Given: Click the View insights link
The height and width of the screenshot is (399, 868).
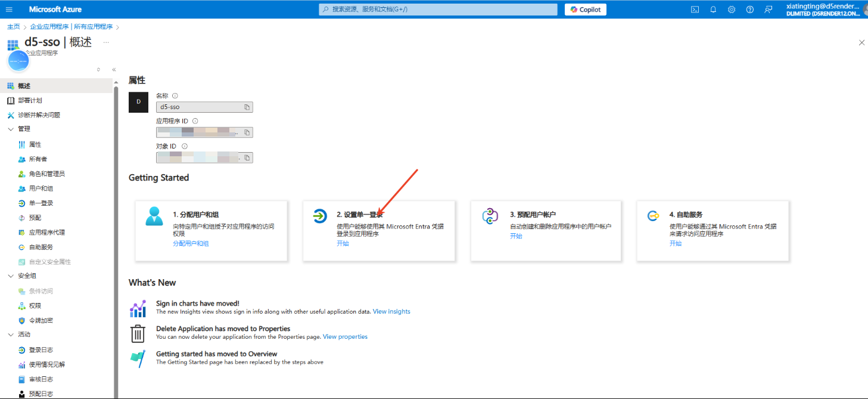Looking at the screenshot, I should pyautogui.click(x=391, y=311).
